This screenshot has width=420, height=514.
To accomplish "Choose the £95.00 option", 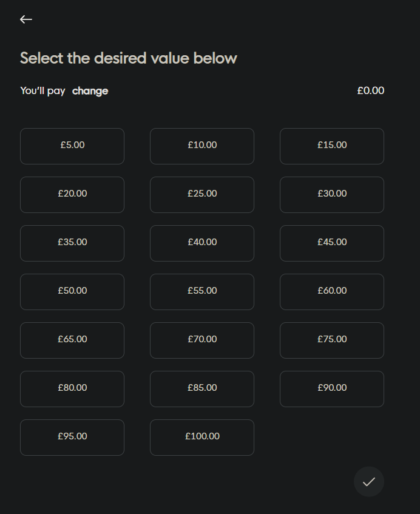I will click(72, 437).
